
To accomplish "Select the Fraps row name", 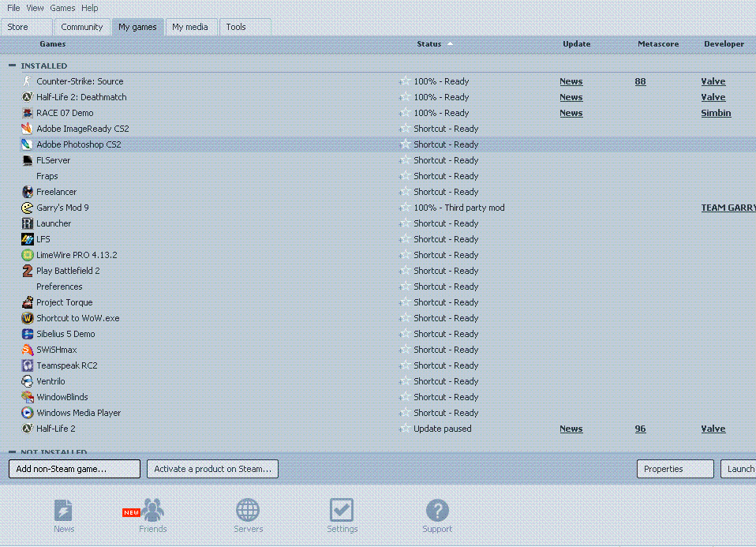I will 47,176.
